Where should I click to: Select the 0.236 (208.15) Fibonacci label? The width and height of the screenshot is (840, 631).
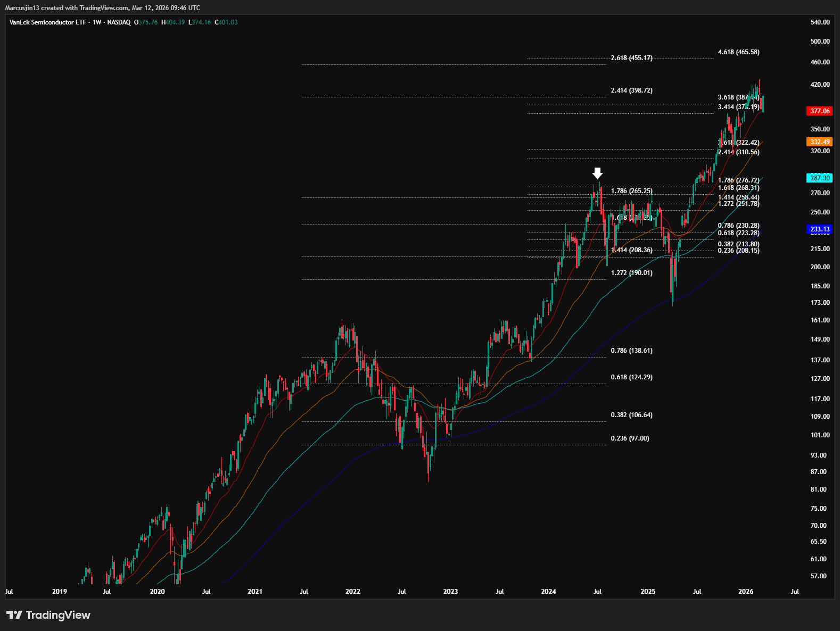pos(739,251)
